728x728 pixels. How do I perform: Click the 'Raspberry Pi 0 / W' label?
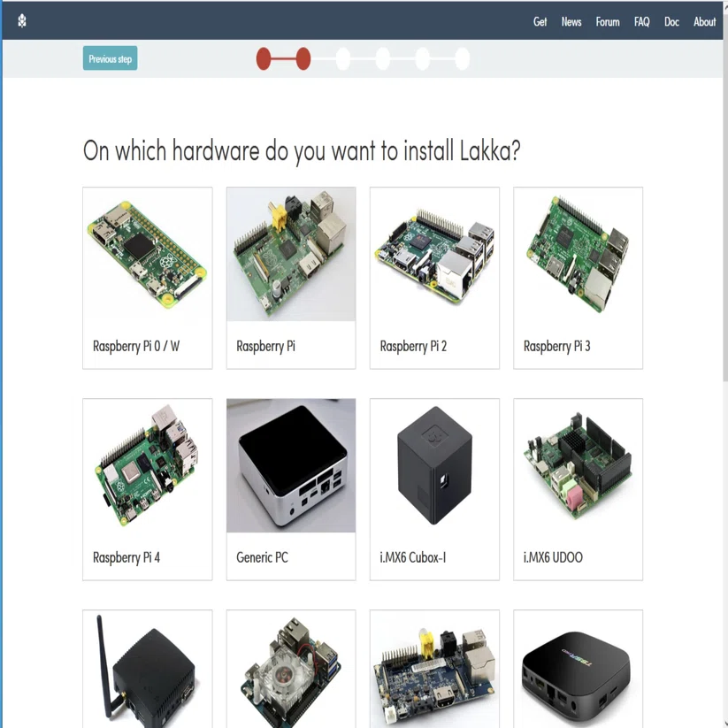(x=136, y=347)
